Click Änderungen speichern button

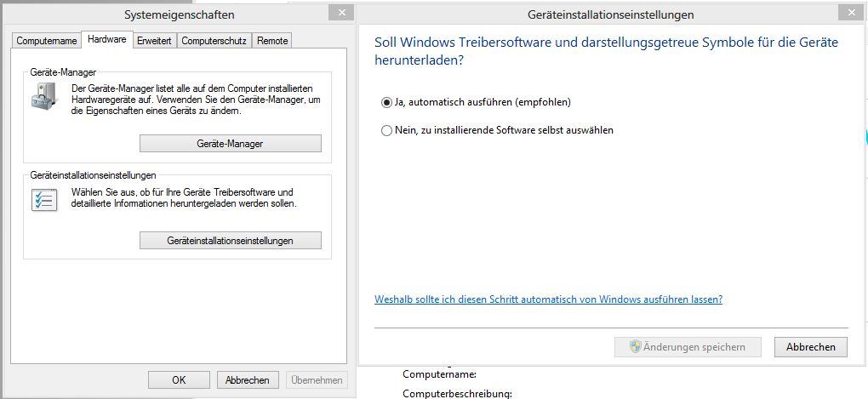[x=688, y=347]
